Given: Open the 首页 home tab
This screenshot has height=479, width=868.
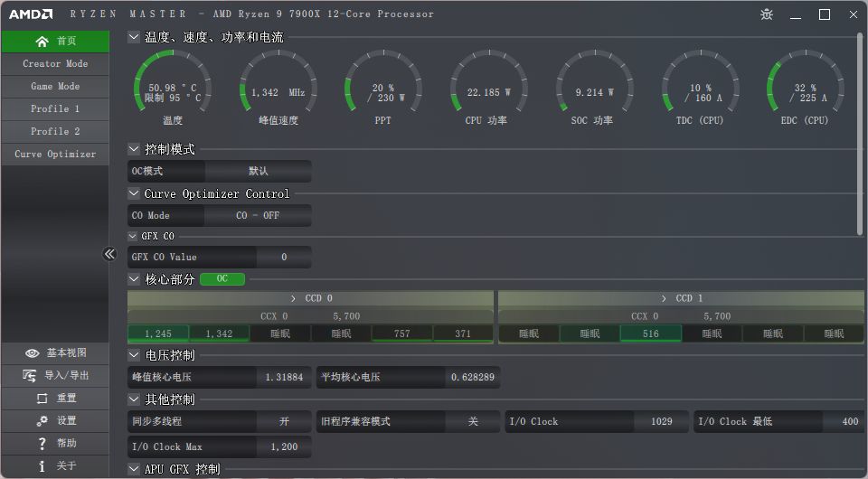Looking at the screenshot, I should tap(55, 42).
